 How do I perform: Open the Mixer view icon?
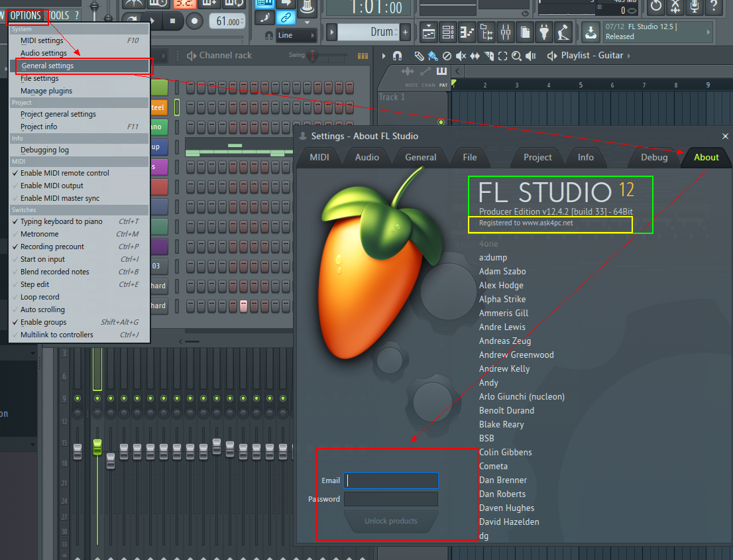[x=506, y=32]
